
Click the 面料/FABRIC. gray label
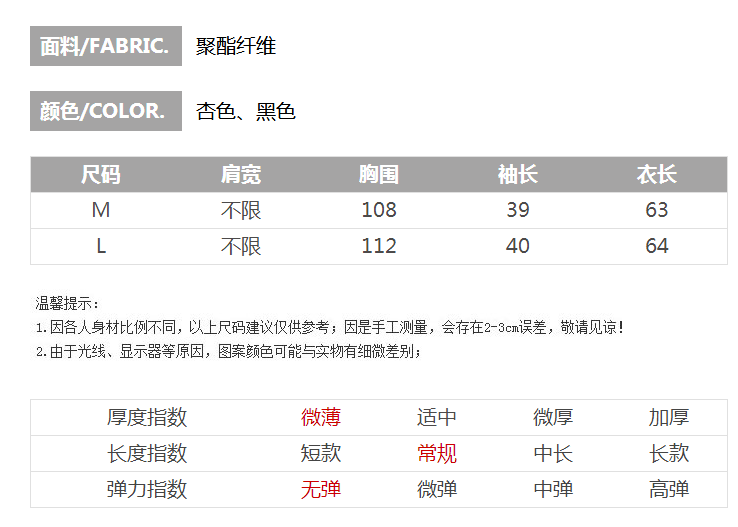[105, 46]
